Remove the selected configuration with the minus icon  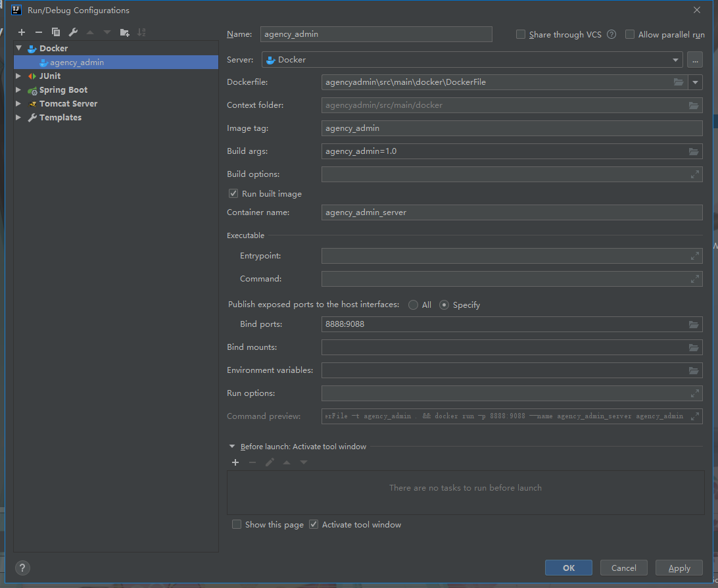[x=38, y=32]
